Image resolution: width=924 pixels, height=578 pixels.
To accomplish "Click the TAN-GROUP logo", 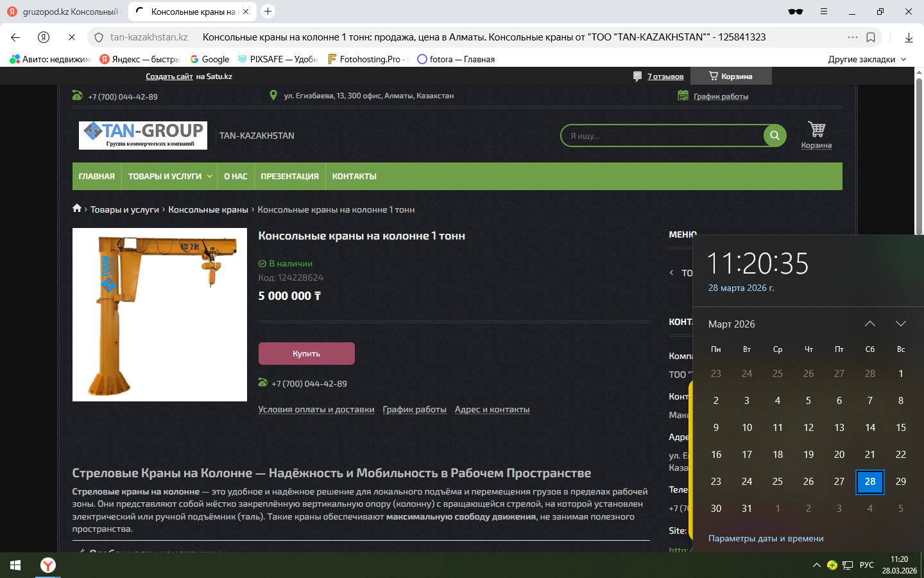I will tap(143, 136).
